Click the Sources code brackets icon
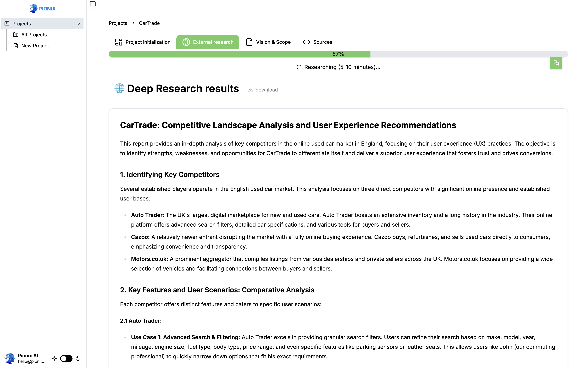 [x=306, y=42]
